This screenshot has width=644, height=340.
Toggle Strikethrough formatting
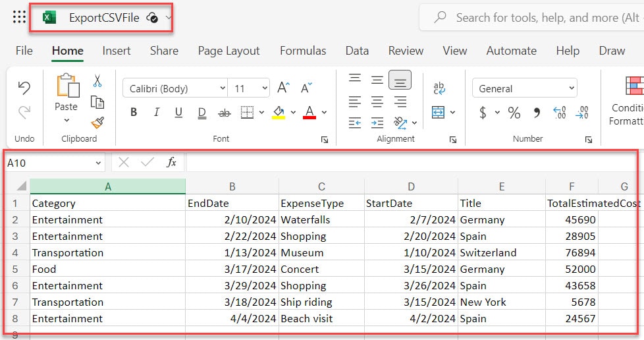pos(225,113)
